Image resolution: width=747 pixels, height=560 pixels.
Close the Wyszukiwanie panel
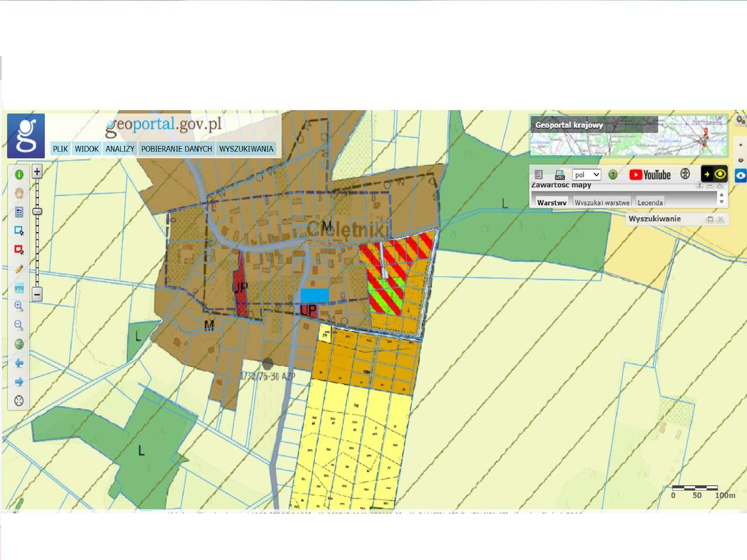point(721,219)
